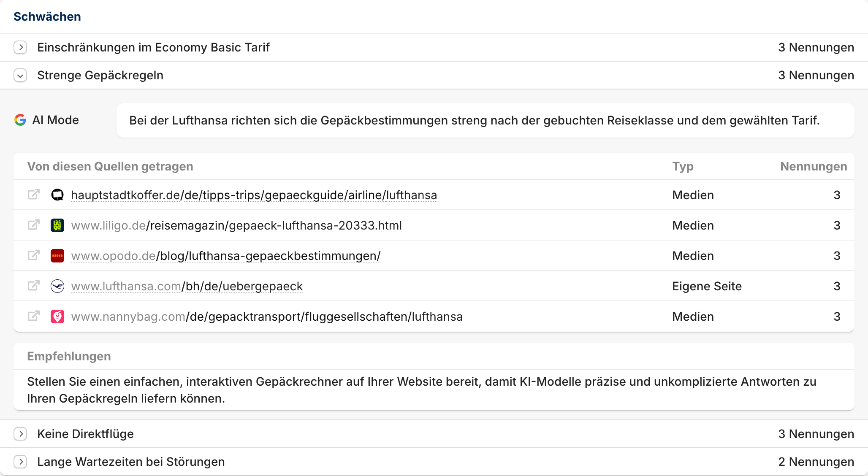Open external link icon for lufthansa.com
This screenshot has width=868, height=476.
[34, 286]
